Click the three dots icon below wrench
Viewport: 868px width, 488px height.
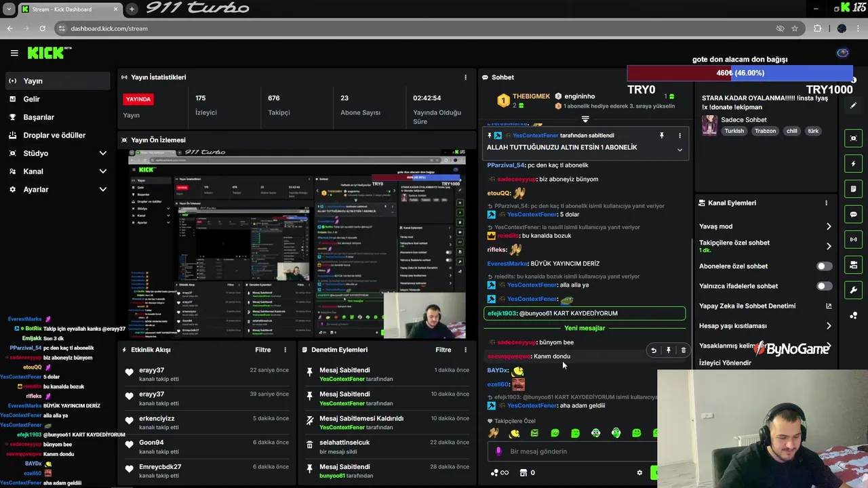pyautogui.click(x=853, y=315)
